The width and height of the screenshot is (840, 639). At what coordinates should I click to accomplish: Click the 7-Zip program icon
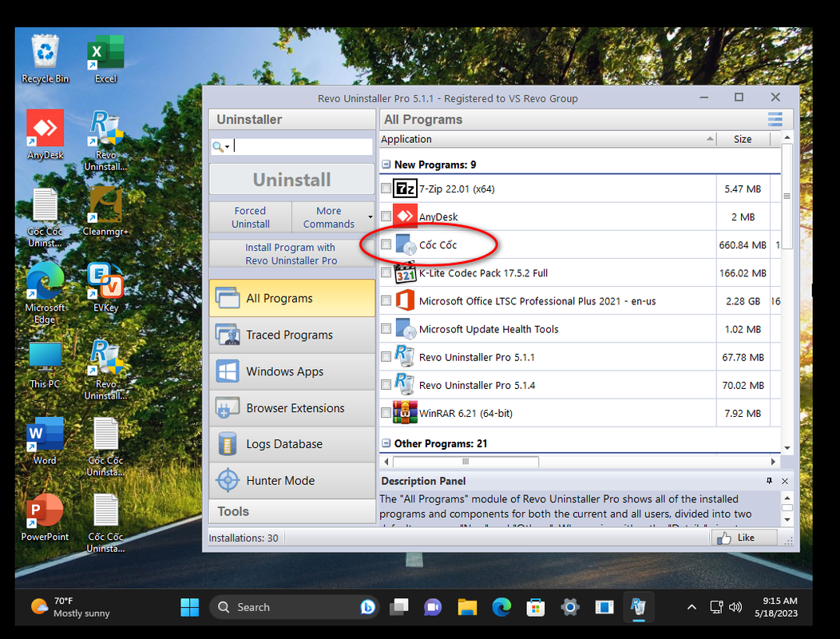pyautogui.click(x=405, y=189)
